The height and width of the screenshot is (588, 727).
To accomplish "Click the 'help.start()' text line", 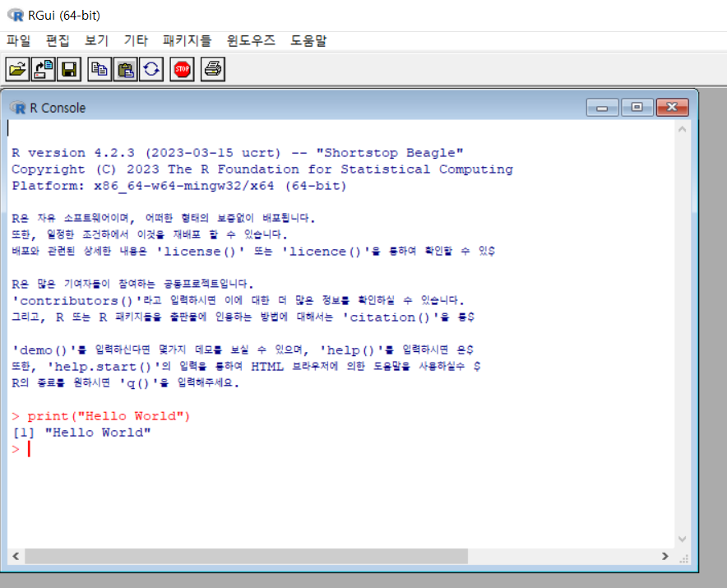I will click(x=246, y=366).
